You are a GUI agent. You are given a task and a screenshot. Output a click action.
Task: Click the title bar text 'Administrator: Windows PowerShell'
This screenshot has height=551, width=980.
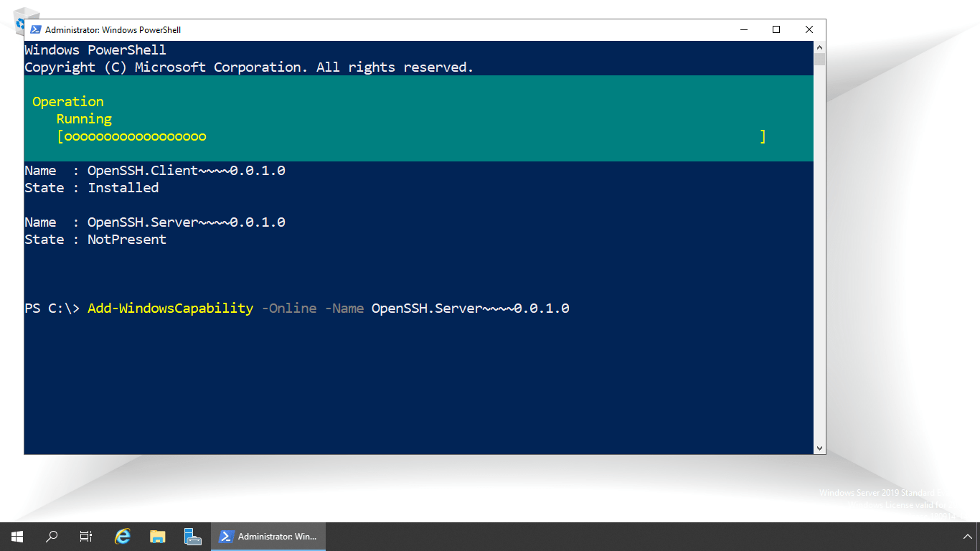click(113, 30)
